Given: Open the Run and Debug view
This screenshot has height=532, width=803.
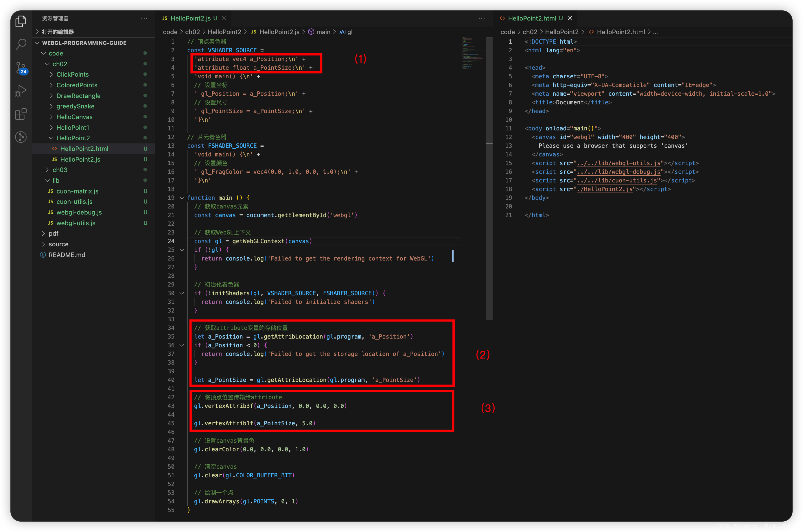Looking at the screenshot, I should coord(21,90).
